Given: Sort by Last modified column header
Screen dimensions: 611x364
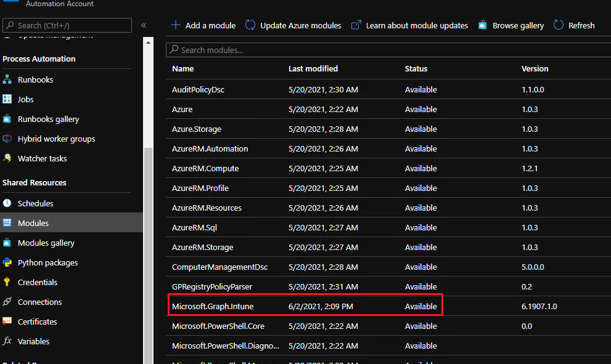Looking at the screenshot, I should coord(313,68).
